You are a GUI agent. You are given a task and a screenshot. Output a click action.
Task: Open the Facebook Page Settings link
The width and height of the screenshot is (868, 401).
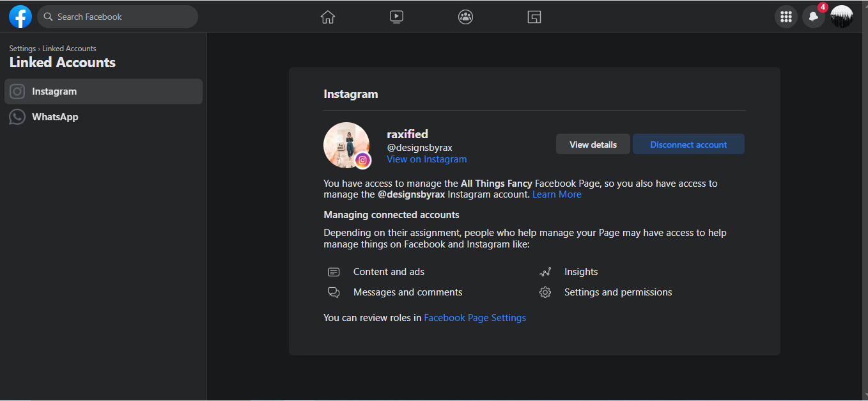pyautogui.click(x=475, y=318)
